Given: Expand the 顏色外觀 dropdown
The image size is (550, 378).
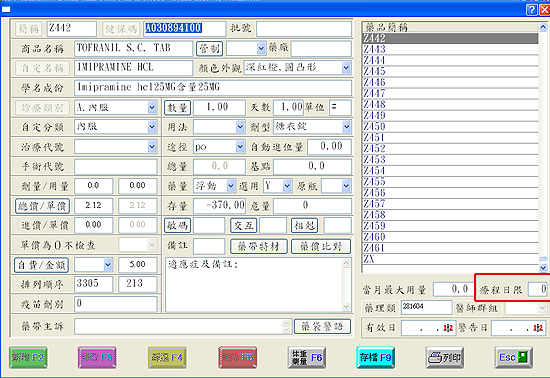Looking at the screenshot, I should click(x=346, y=68).
